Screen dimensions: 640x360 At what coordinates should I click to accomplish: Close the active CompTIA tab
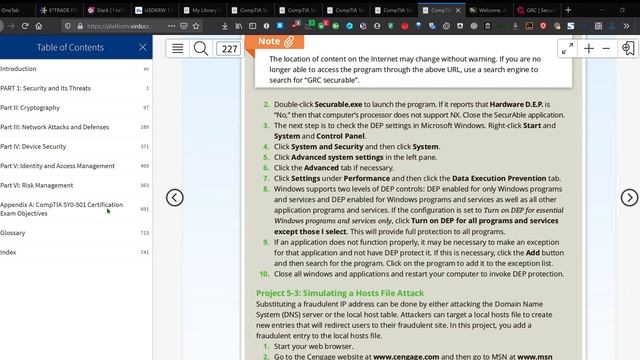pos(458,10)
